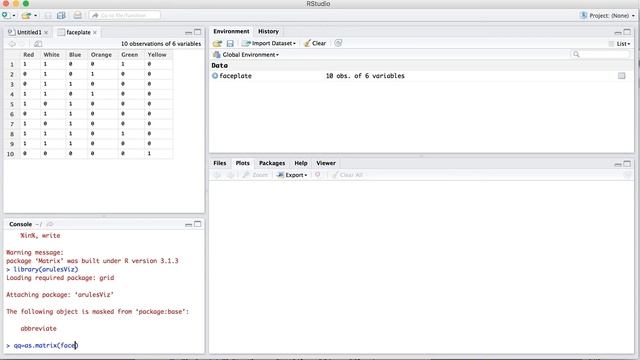The width and height of the screenshot is (640, 360).
Task: Click the Orange column header
Action: 101,55
